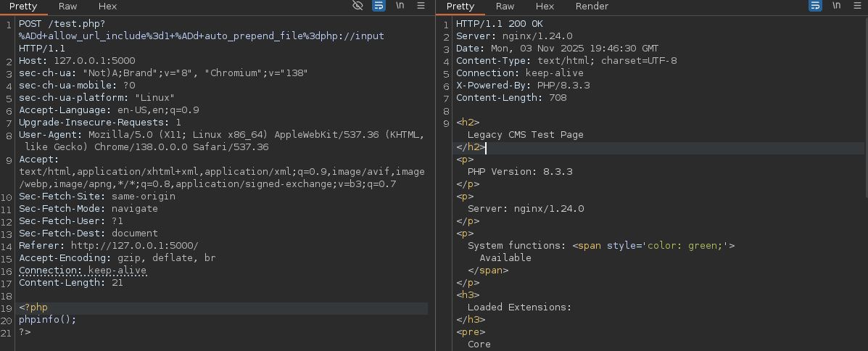Open the response Render tab
This screenshot has height=351, width=868.
coord(592,7)
